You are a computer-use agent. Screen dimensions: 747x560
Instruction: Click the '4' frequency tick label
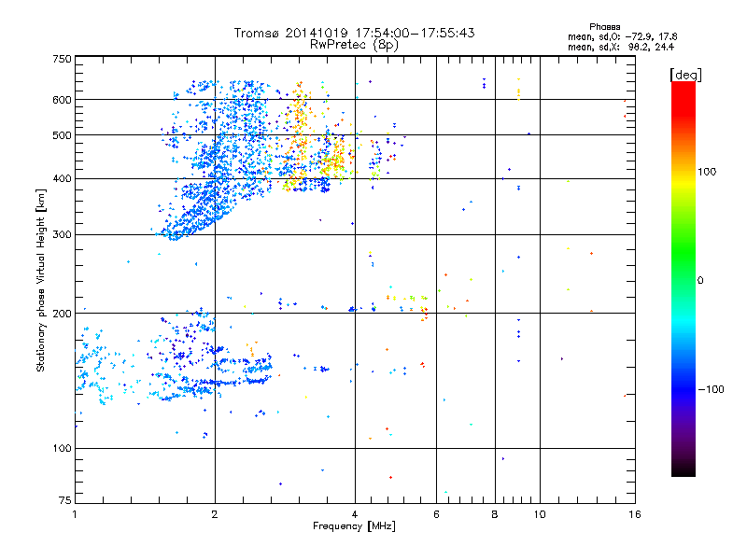pos(355,514)
